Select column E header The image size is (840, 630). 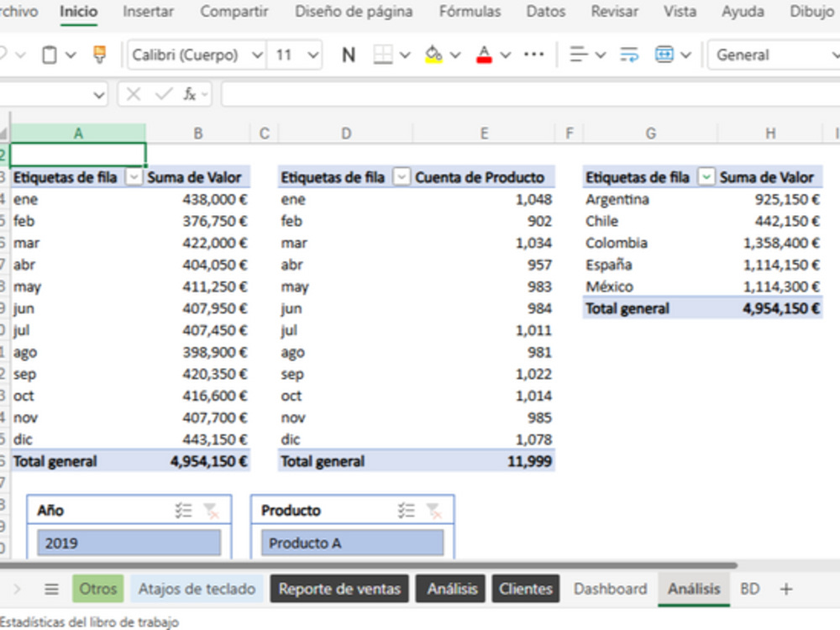[484, 134]
